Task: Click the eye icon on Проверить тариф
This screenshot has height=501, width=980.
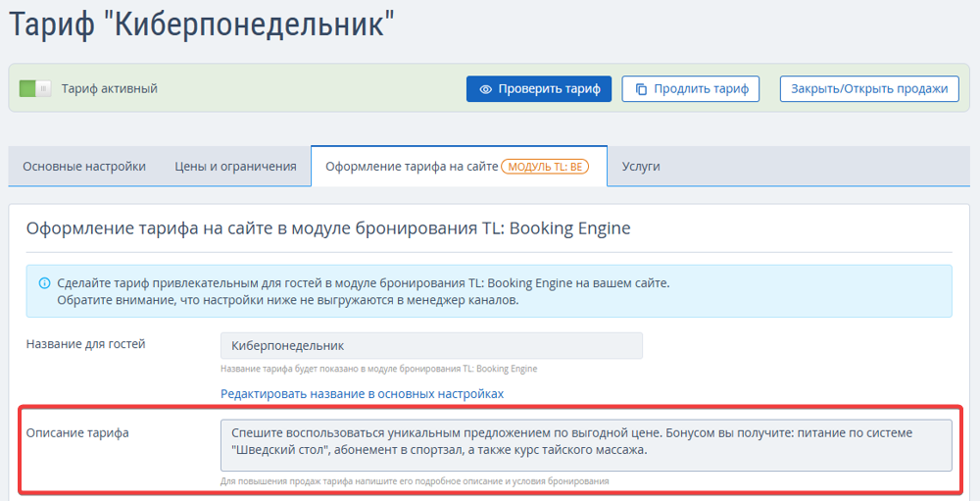Action: point(485,89)
